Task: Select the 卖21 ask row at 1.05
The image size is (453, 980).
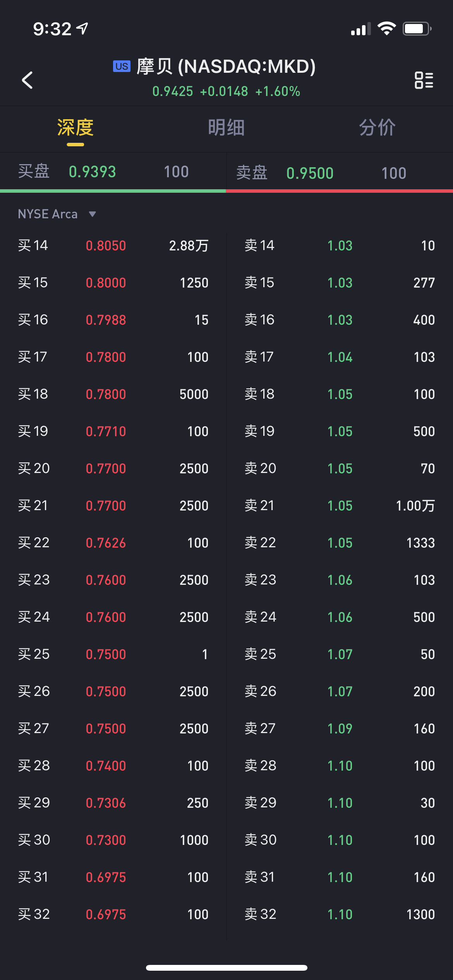Action: (340, 505)
